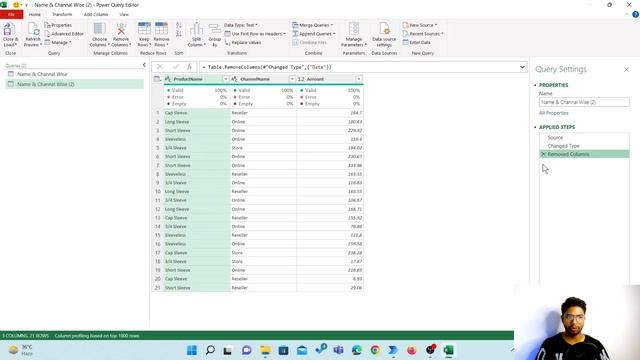This screenshot has width=640, height=360.
Task: Sort ascending with the A-Z icon
Action: 179,25
